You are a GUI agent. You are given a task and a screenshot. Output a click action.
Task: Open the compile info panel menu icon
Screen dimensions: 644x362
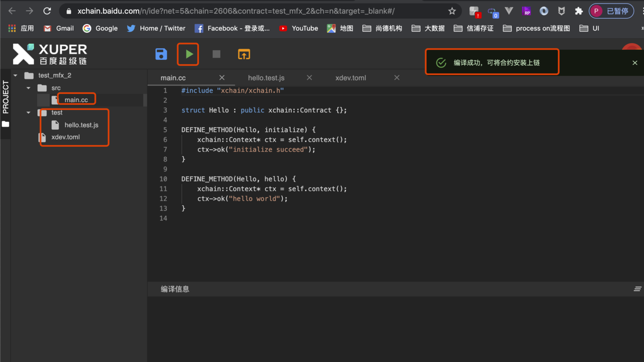(637, 289)
